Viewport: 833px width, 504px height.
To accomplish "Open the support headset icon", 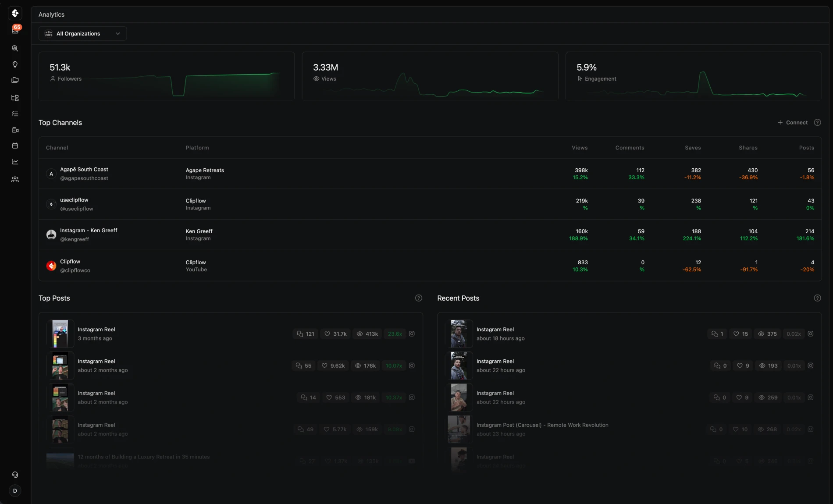I will [15, 475].
